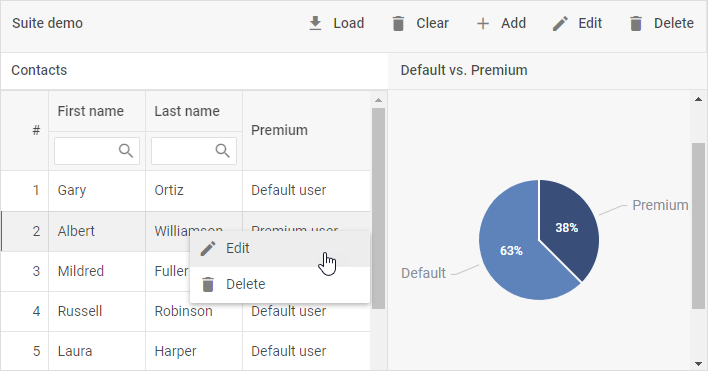Click the Load download icon
This screenshot has width=708, height=371.
tap(315, 23)
